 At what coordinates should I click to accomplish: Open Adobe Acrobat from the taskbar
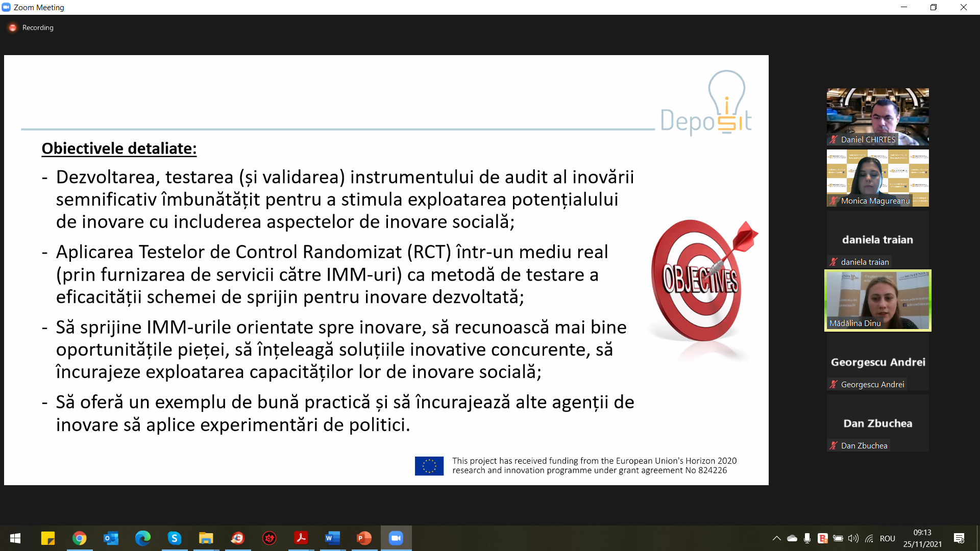[301, 538]
